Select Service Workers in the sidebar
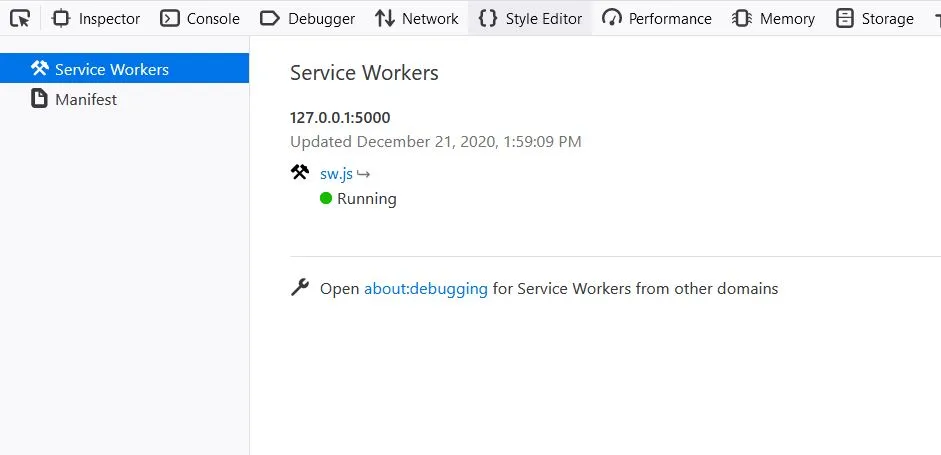This screenshot has width=941, height=455. (111, 69)
